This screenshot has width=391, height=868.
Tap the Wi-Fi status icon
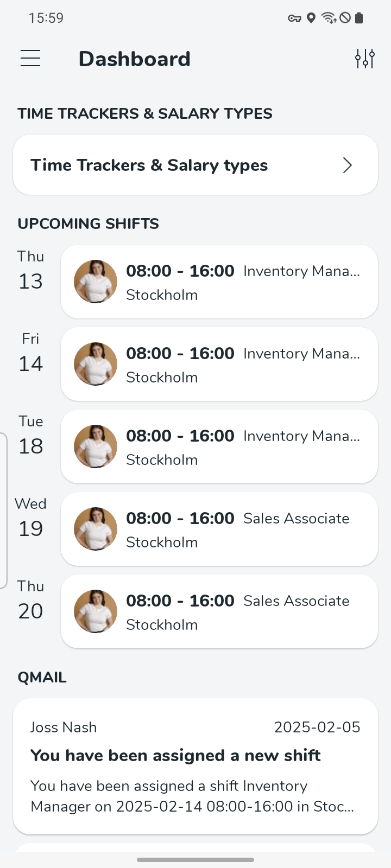pyautogui.click(x=329, y=18)
